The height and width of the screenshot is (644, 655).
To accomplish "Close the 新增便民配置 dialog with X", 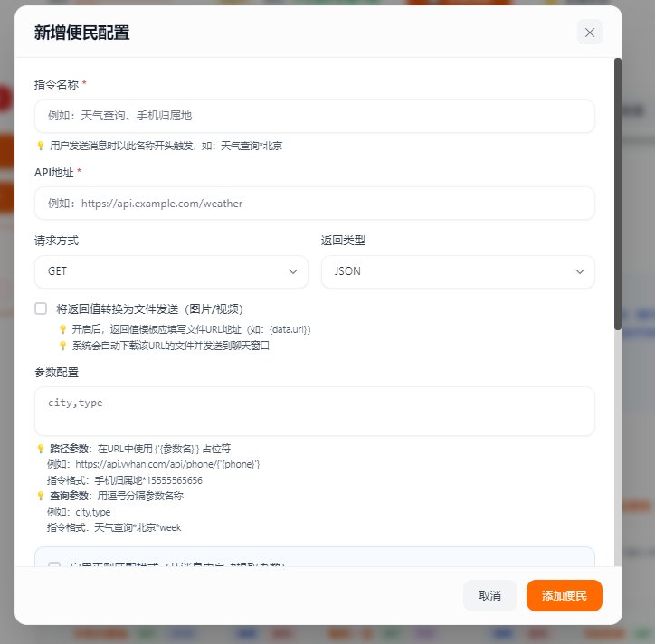I will [x=590, y=33].
